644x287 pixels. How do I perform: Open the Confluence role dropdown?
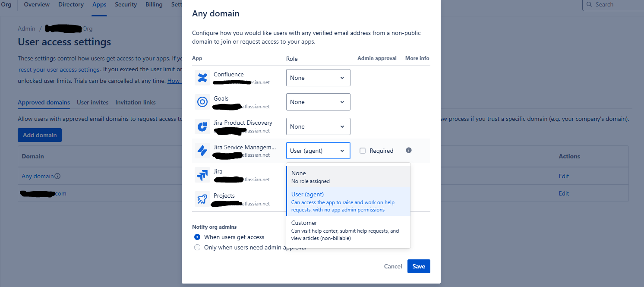point(318,77)
